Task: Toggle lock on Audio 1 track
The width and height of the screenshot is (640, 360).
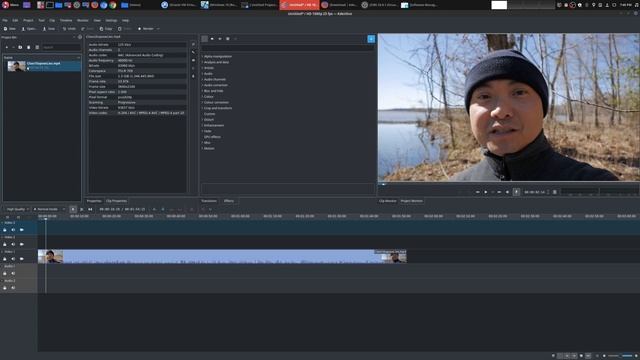Action: pyautogui.click(x=5, y=273)
